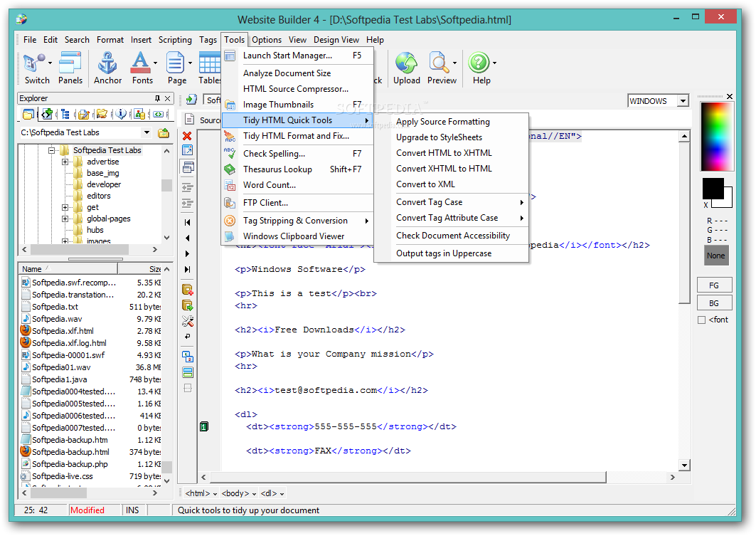Viewport: 756px width, 536px height.
Task: Click the BG color button
Action: coord(714,303)
